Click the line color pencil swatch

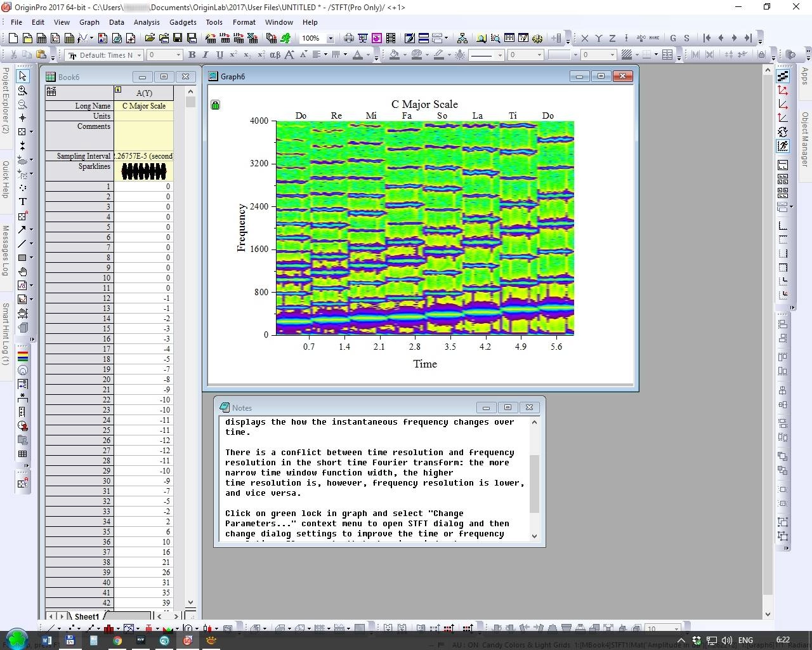[x=438, y=55]
